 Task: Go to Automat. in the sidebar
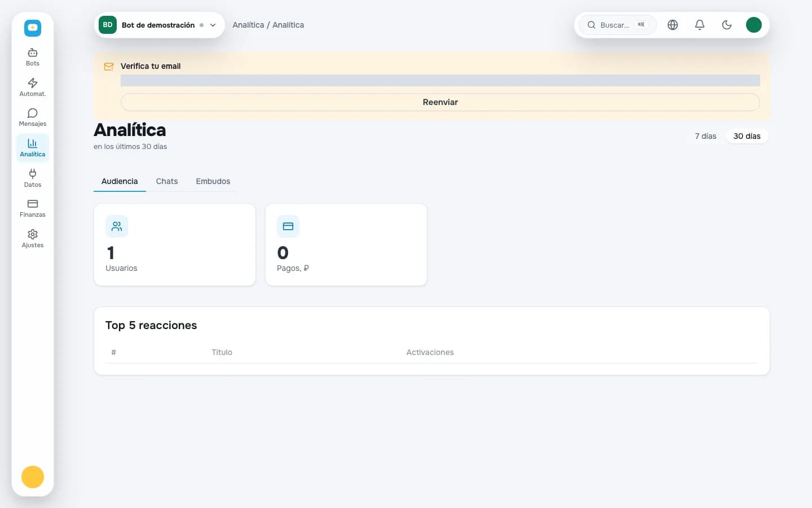(33, 87)
